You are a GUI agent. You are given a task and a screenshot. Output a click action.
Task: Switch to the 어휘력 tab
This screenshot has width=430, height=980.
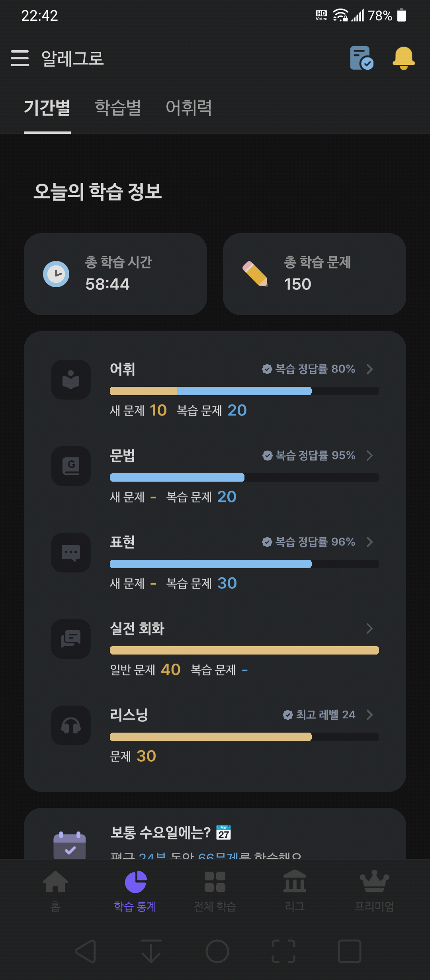pyautogui.click(x=189, y=108)
